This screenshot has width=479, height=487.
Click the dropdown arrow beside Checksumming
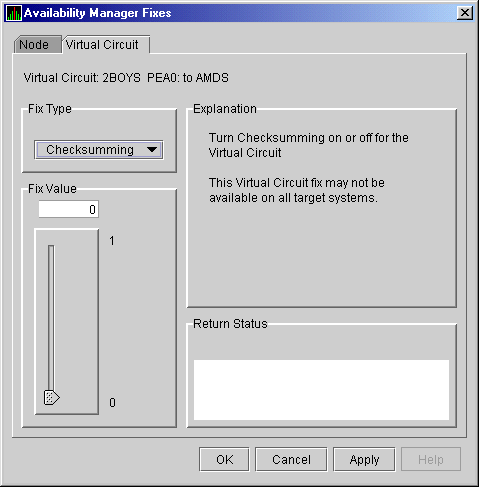click(x=152, y=150)
